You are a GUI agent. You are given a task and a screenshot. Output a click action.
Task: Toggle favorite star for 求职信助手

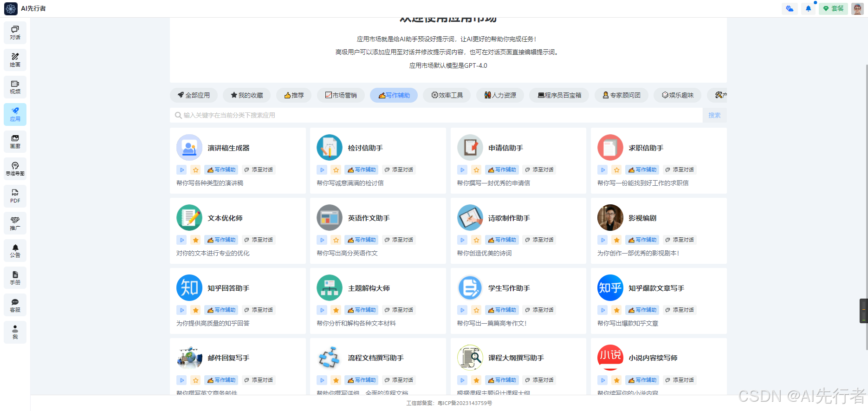pos(617,170)
